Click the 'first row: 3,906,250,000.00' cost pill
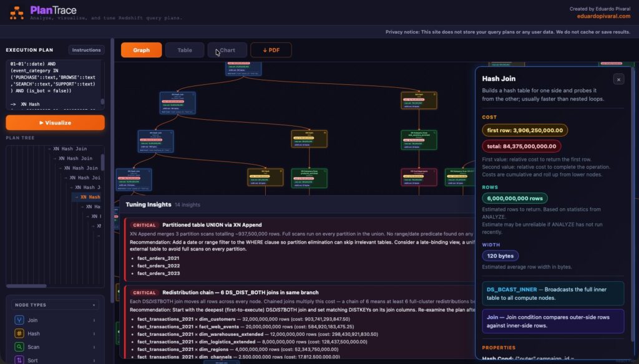Screen dimensions: 639x364 pyautogui.click(x=525, y=130)
